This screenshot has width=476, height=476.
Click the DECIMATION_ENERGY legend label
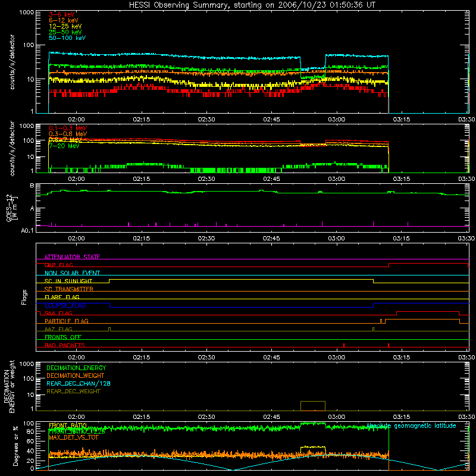[x=76, y=368]
